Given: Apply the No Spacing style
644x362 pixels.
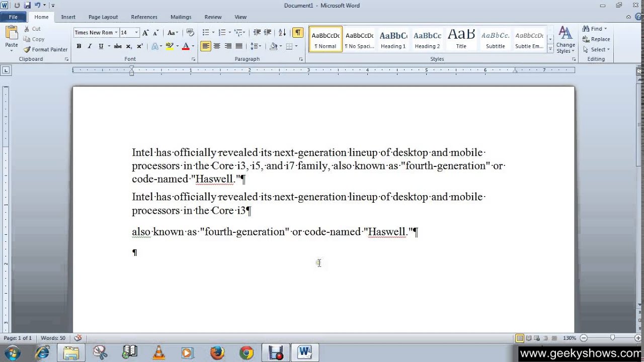Looking at the screenshot, I should 359,40.
